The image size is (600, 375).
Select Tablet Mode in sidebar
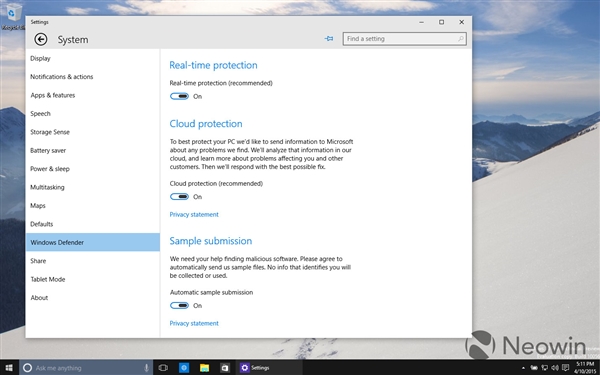[x=93, y=279]
